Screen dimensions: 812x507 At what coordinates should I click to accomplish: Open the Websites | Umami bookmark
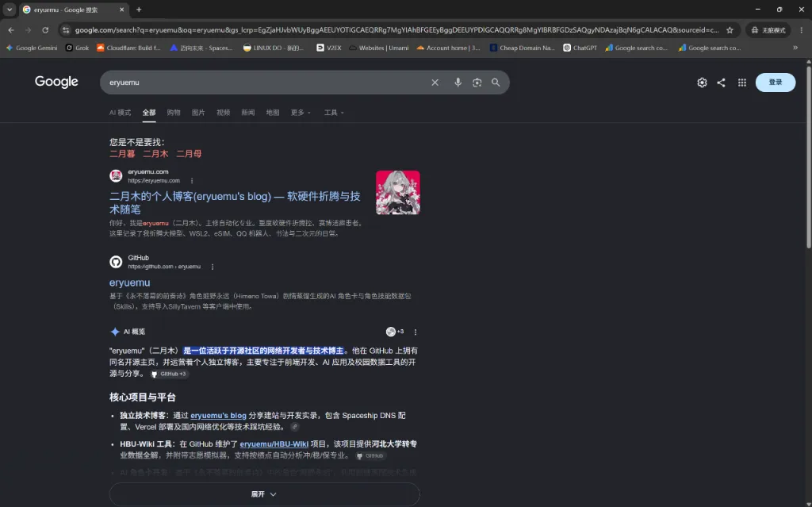[x=378, y=48]
